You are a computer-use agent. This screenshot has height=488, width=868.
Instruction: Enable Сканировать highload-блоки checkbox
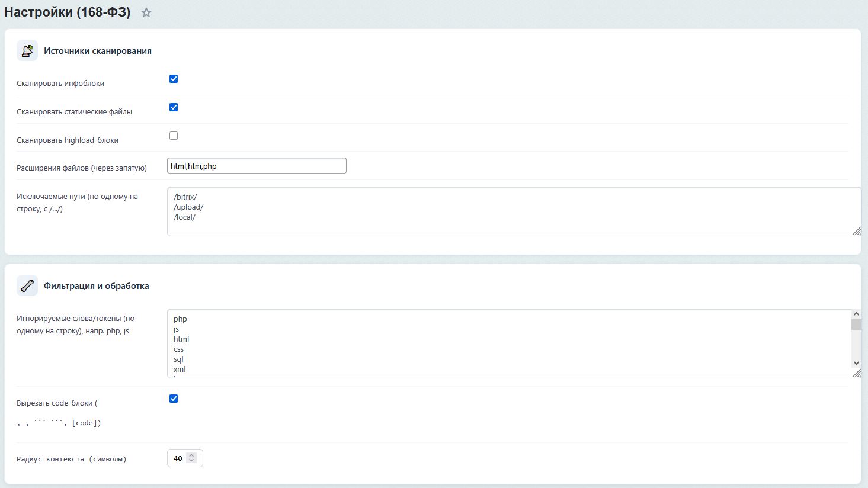pyautogui.click(x=174, y=136)
